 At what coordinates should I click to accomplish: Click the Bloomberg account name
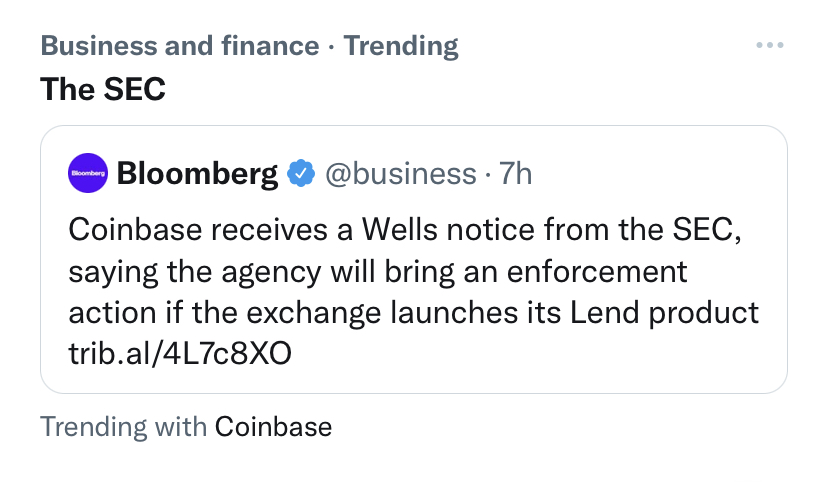[197, 174]
